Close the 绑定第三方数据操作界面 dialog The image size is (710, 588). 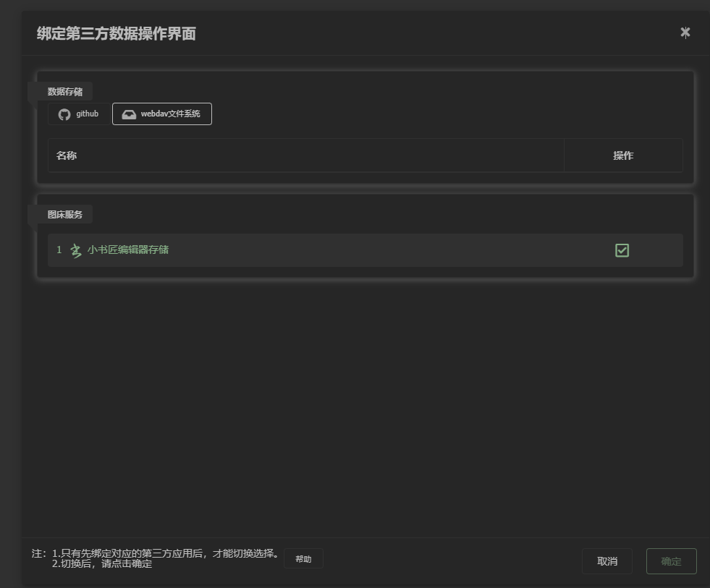coord(685,33)
